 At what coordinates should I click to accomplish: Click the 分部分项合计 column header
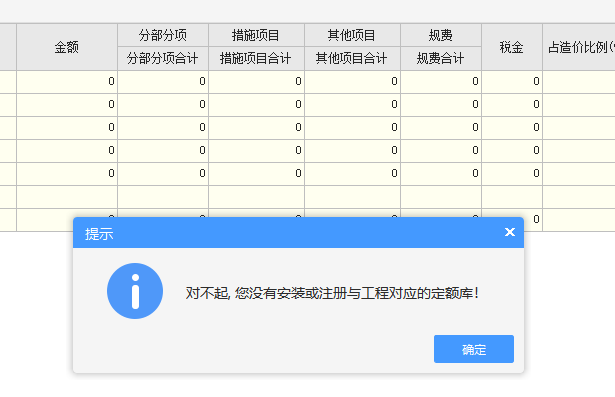click(163, 58)
